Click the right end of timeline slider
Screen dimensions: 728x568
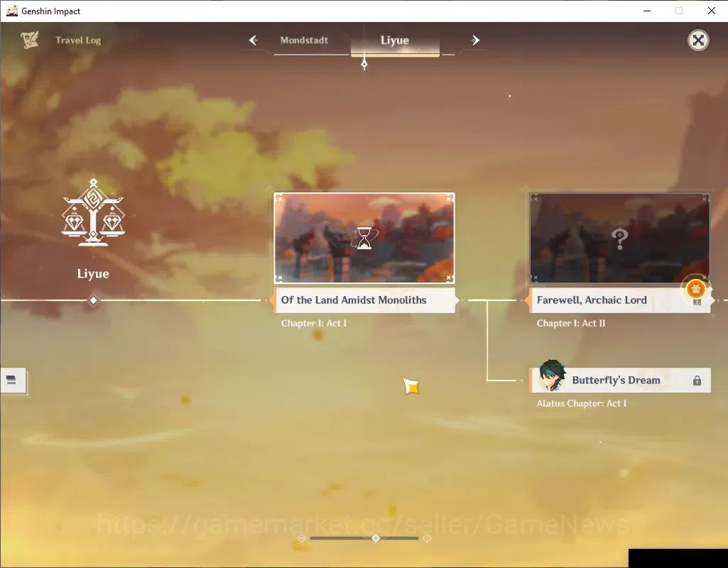click(427, 538)
